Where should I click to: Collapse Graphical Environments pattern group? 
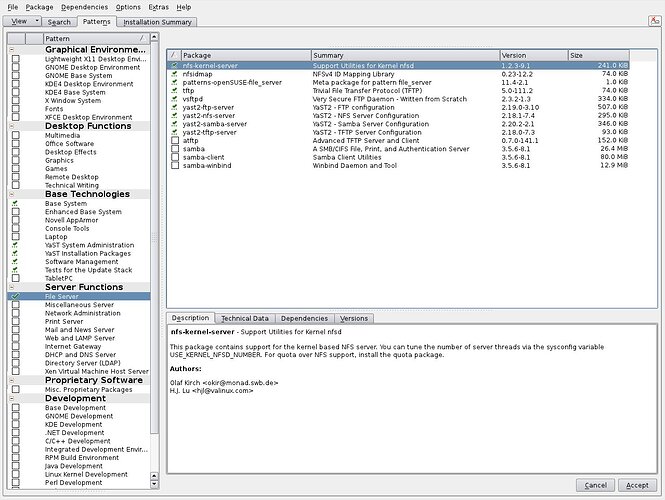pyautogui.click(x=11, y=50)
